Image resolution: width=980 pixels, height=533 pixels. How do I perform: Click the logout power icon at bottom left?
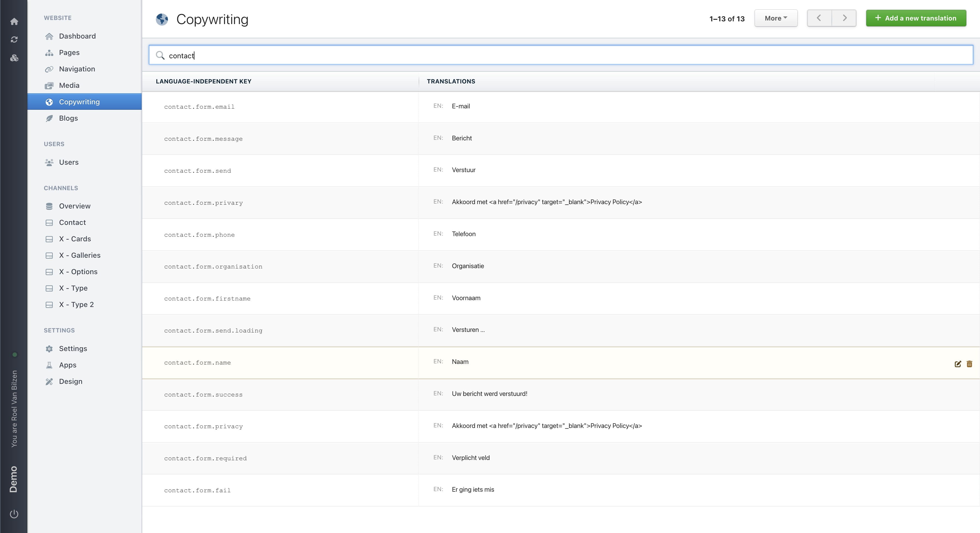click(14, 514)
